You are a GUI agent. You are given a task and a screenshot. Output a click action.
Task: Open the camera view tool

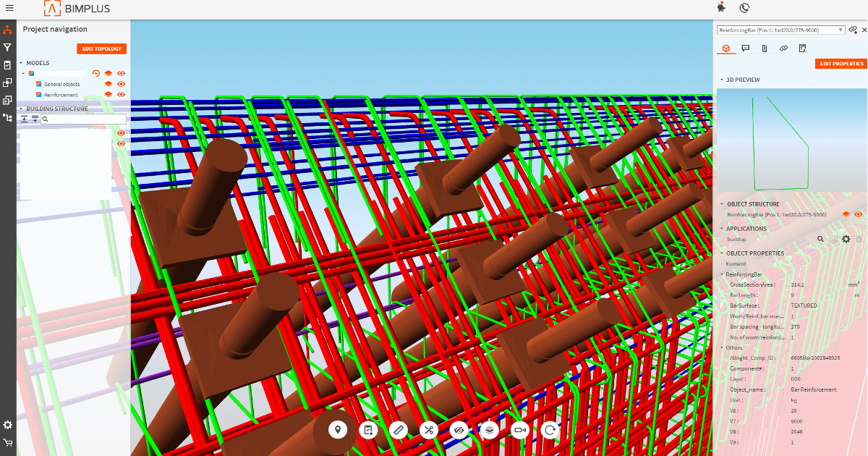click(520, 430)
